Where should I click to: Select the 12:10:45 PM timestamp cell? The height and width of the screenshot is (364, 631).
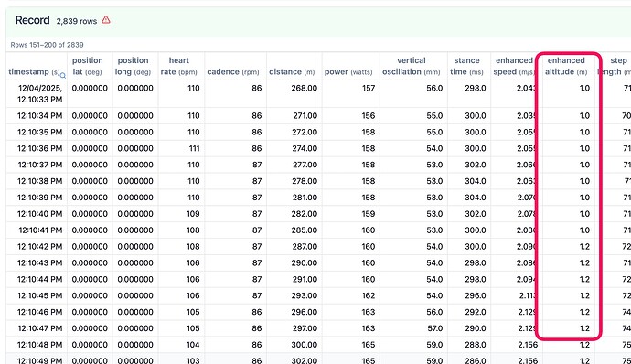click(x=40, y=295)
